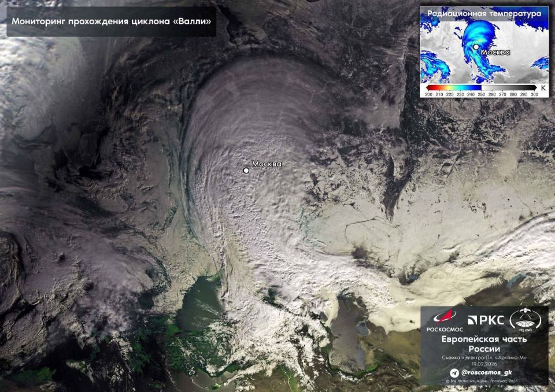Click the K unit label beside the scale
The height and width of the screenshot is (392, 555).
pyautogui.click(x=543, y=88)
